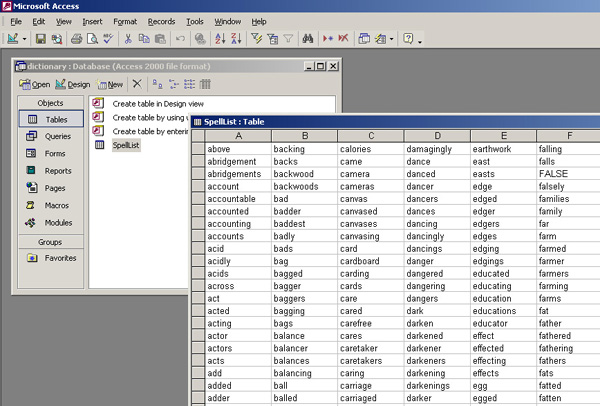
Task: Click New in the database window
Action: point(110,84)
